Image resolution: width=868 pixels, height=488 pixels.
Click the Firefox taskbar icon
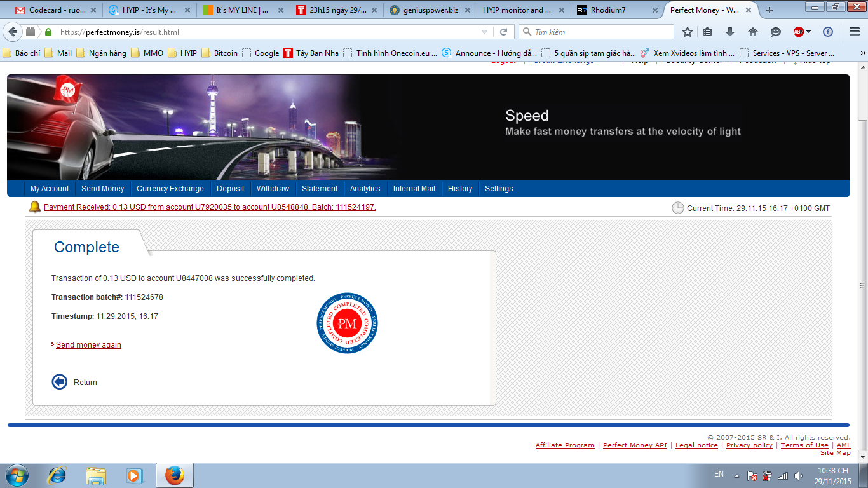click(x=174, y=475)
